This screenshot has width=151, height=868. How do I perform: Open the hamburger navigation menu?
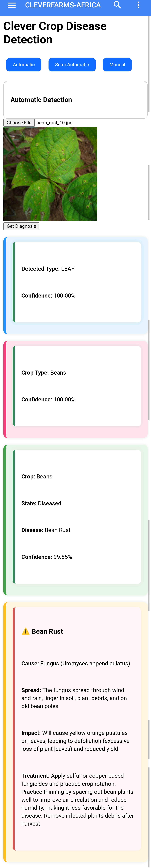tap(11, 5)
